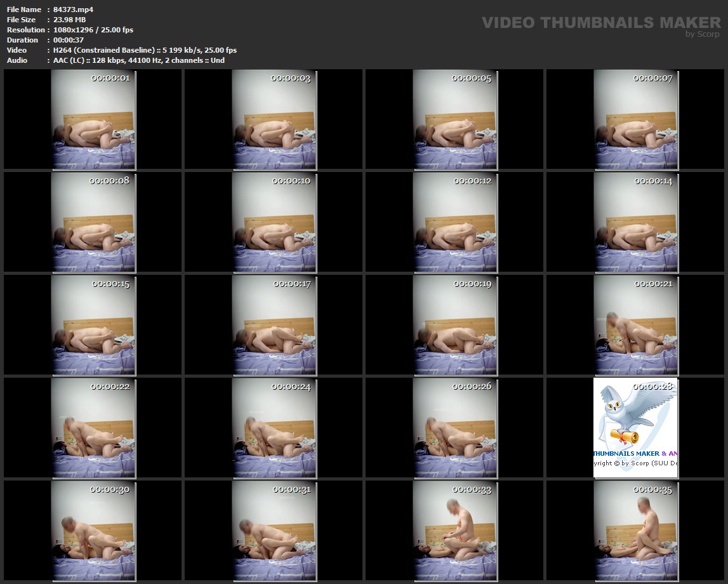Click the "by Scorp" credit text
The image size is (728, 584).
pyautogui.click(x=703, y=34)
